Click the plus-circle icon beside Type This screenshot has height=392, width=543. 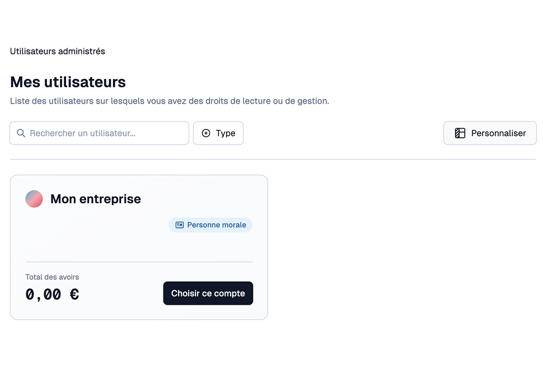(206, 133)
